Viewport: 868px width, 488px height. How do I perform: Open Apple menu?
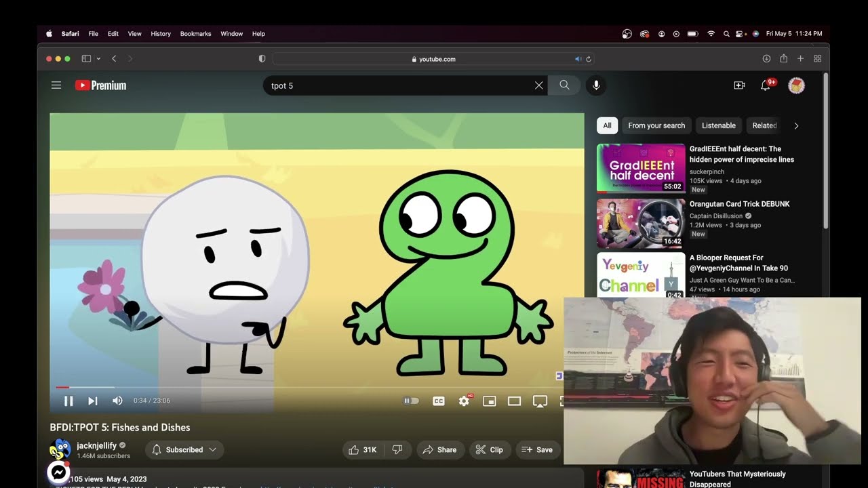coord(49,34)
